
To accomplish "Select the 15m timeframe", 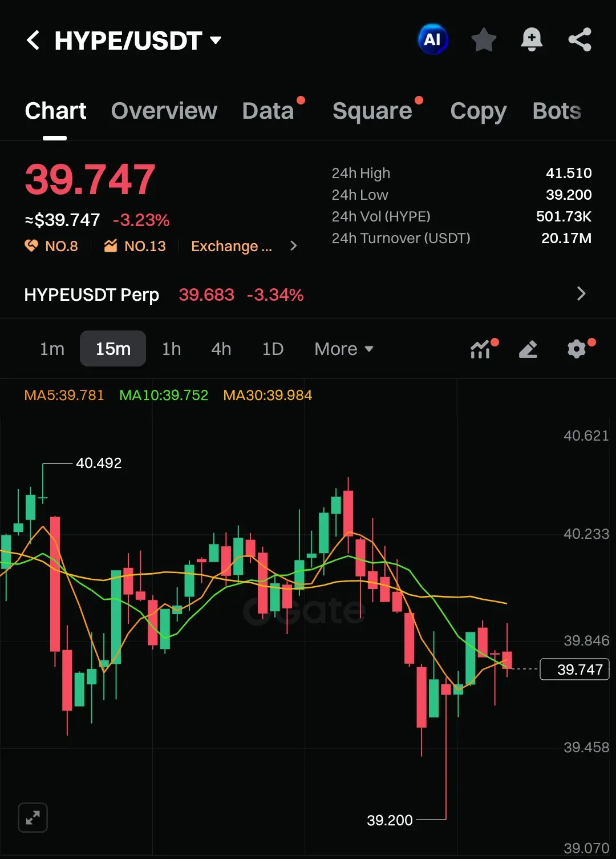I will [x=113, y=349].
